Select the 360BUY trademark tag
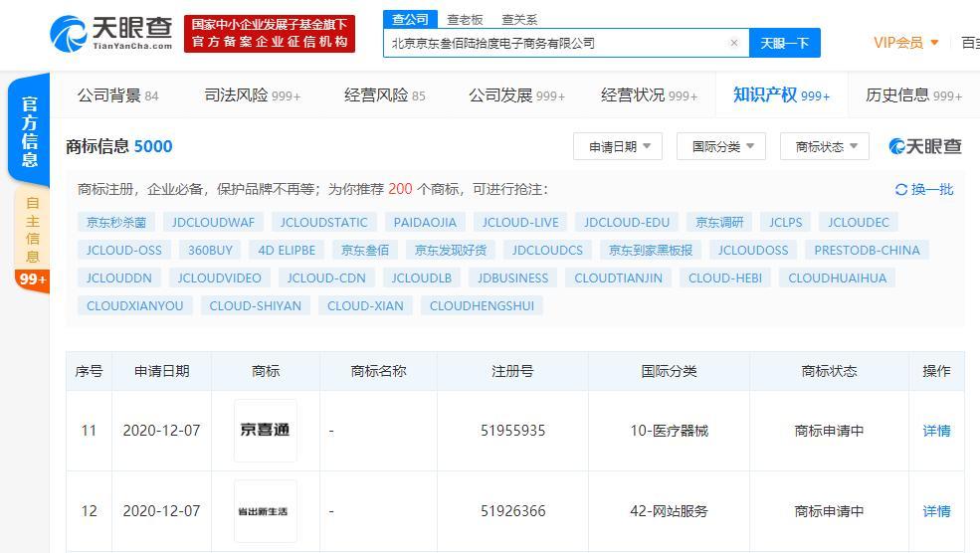980x553 pixels. (210, 250)
